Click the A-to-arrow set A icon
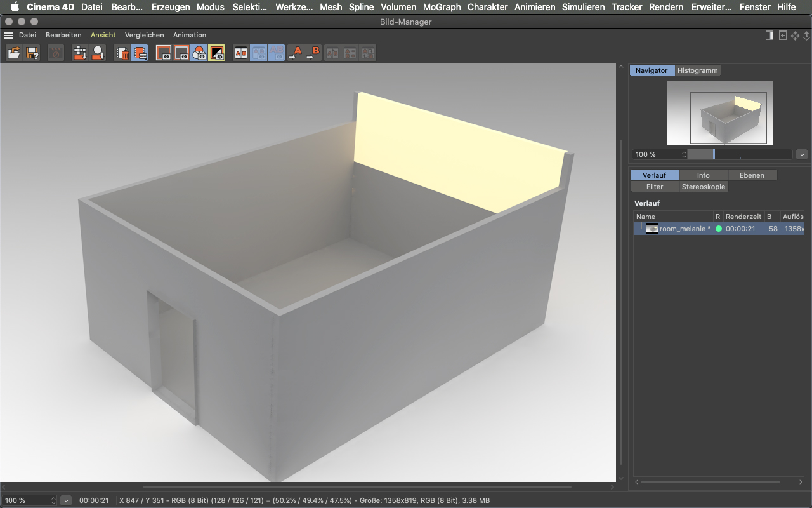This screenshot has height=508, width=812. [x=296, y=53]
